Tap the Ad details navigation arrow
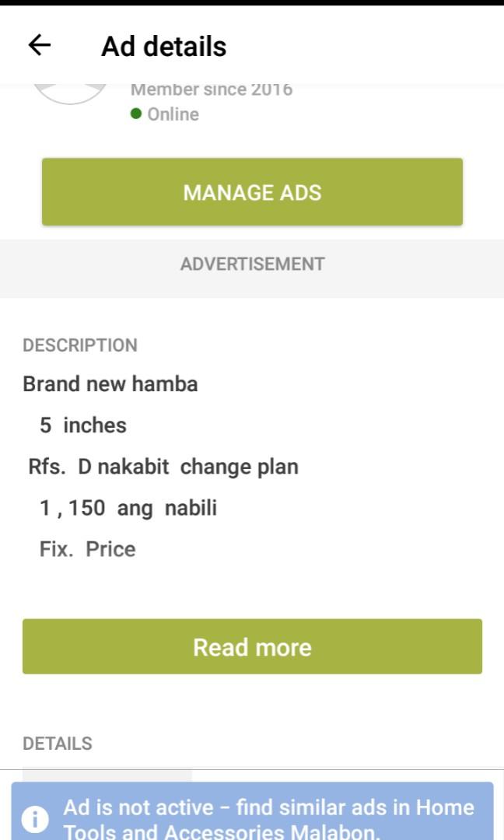Image resolution: width=504 pixels, height=840 pixels. [x=38, y=46]
